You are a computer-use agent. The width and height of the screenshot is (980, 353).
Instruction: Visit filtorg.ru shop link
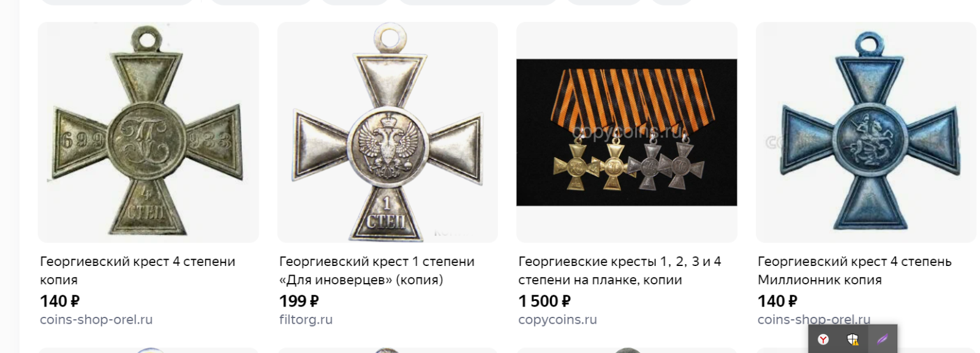coord(306,319)
